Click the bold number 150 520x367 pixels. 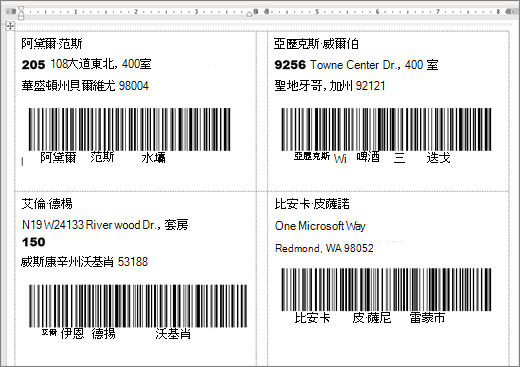click(33, 242)
